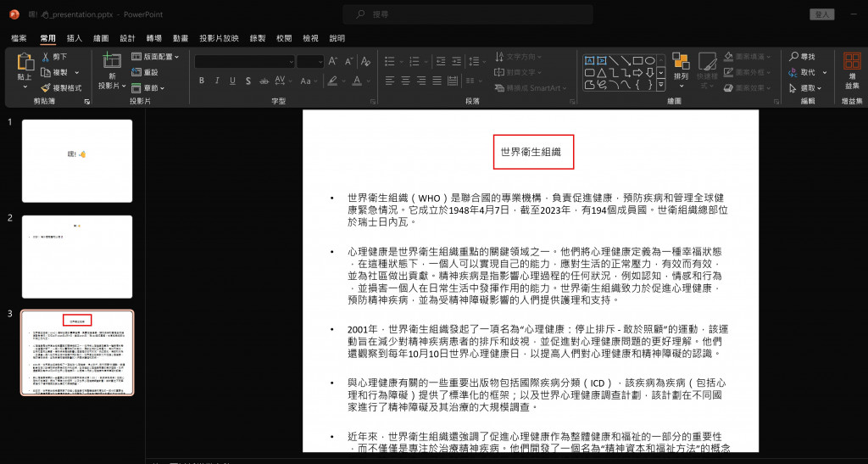Screen dimensions: 868x464
Task: Click in the Search (搜尋) box
Action: coord(468,14)
